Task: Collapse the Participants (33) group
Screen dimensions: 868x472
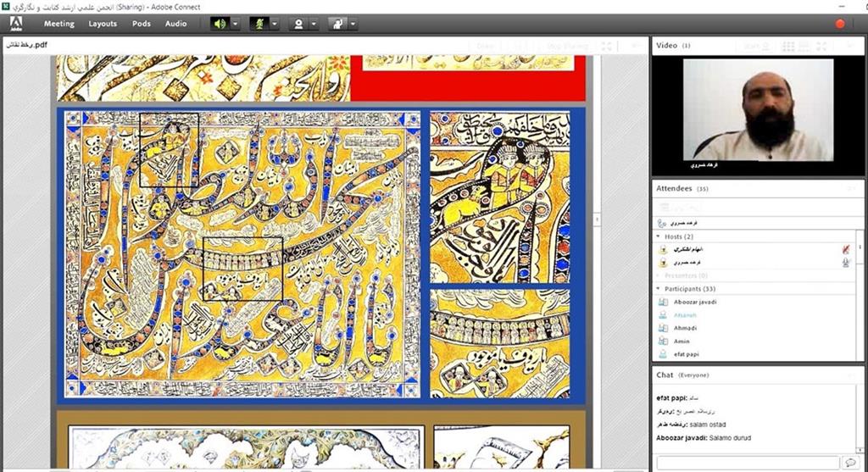Action: click(658, 289)
